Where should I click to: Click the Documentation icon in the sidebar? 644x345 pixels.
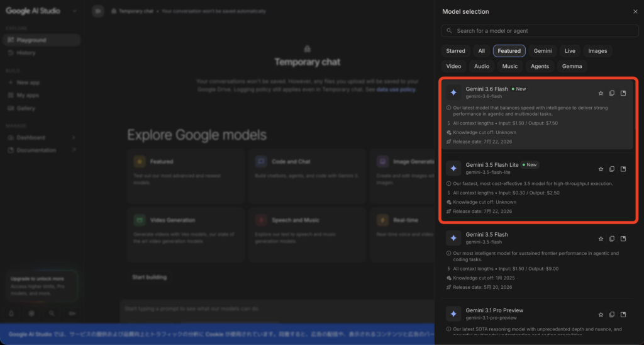click(x=11, y=150)
